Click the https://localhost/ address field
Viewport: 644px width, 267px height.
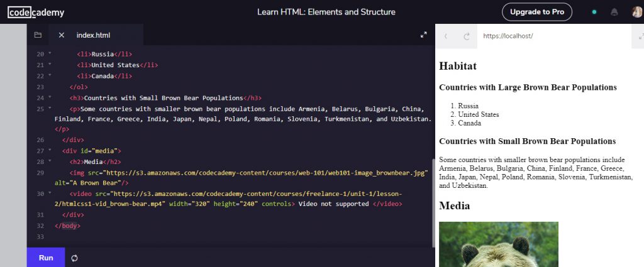coord(553,36)
